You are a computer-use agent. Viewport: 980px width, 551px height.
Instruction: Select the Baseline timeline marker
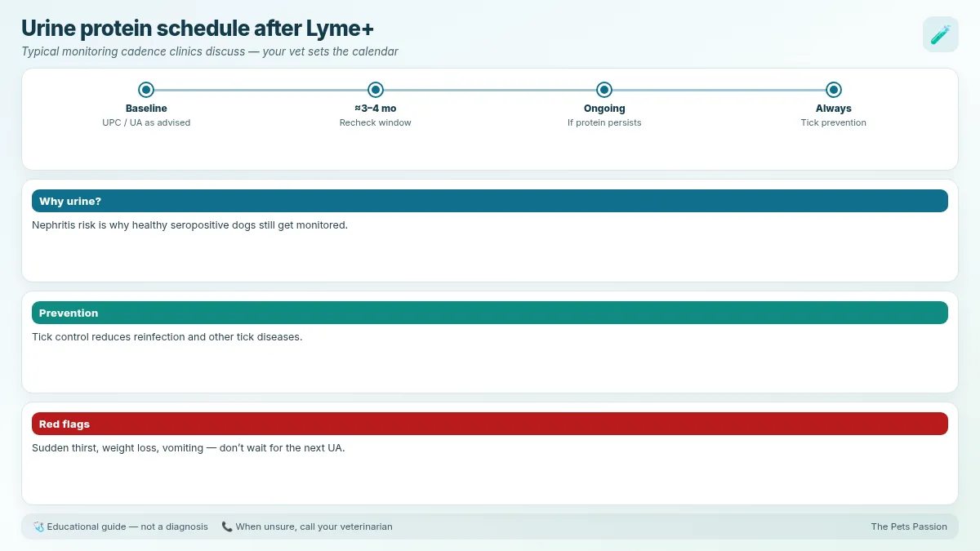[146, 90]
